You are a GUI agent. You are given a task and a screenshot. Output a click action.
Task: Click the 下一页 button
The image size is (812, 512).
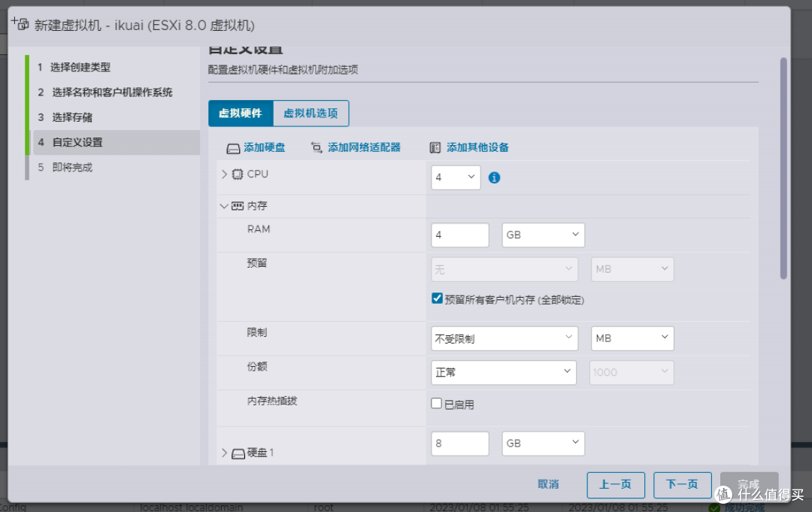682,485
